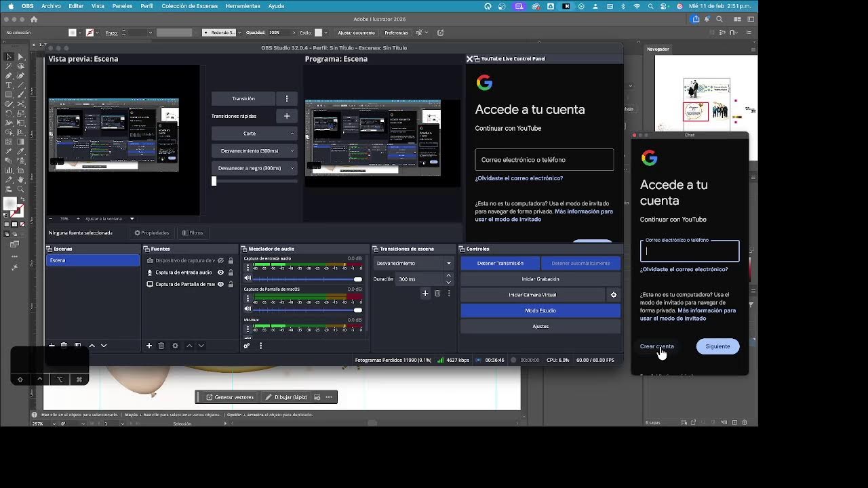
Task: Open options dots for Captura de entrada audio
Action: pos(248,268)
